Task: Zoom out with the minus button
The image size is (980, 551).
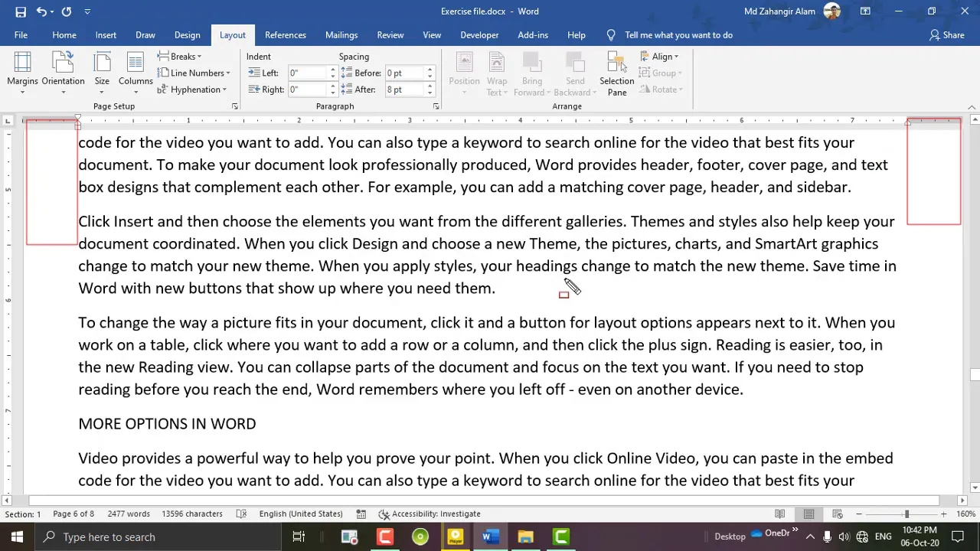Action: (x=859, y=514)
